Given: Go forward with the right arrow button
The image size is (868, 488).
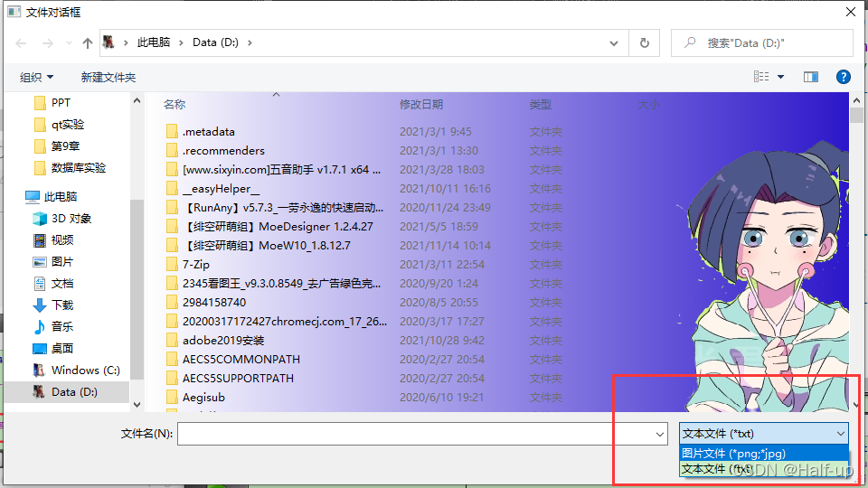Looking at the screenshot, I should [x=48, y=43].
